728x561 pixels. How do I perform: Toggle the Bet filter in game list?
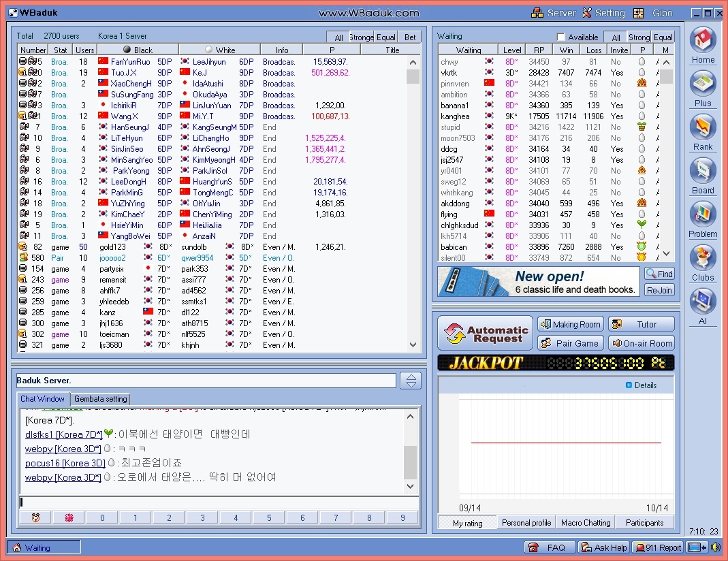(x=409, y=37)
